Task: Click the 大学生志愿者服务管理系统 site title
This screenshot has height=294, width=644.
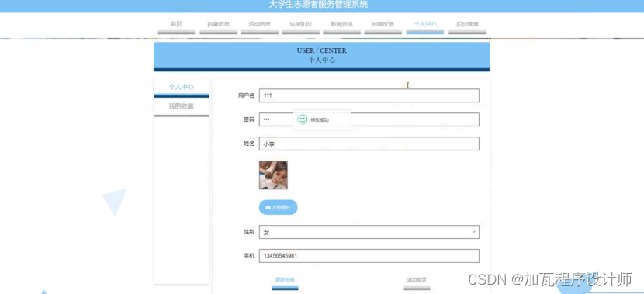Action: click(318, 5)
